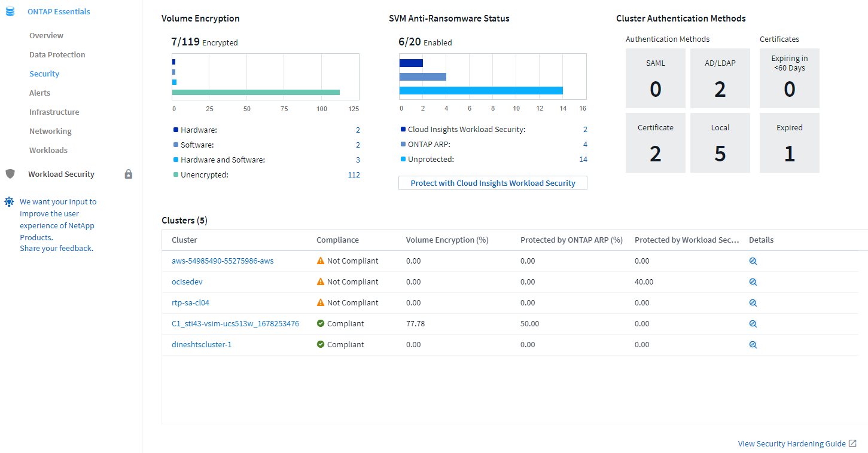This screenshot has width=868, height=453.
Task: Go to the Infrastructure section
Action: tap(54, 112)
